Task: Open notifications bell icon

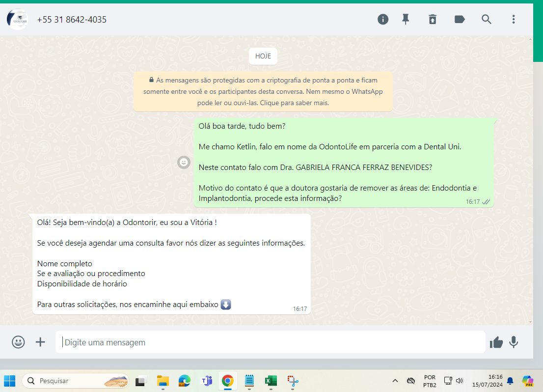Action: [510, 381]
